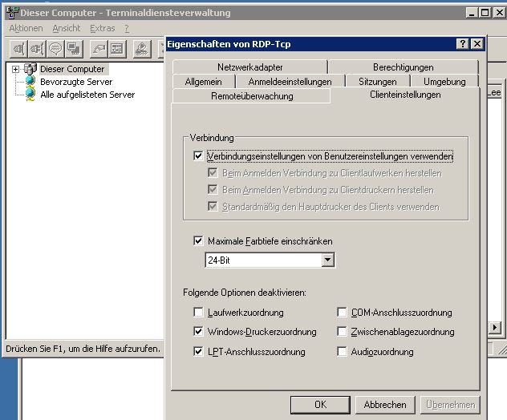
Task: Open the Extras menu
Action: point(103,28)
